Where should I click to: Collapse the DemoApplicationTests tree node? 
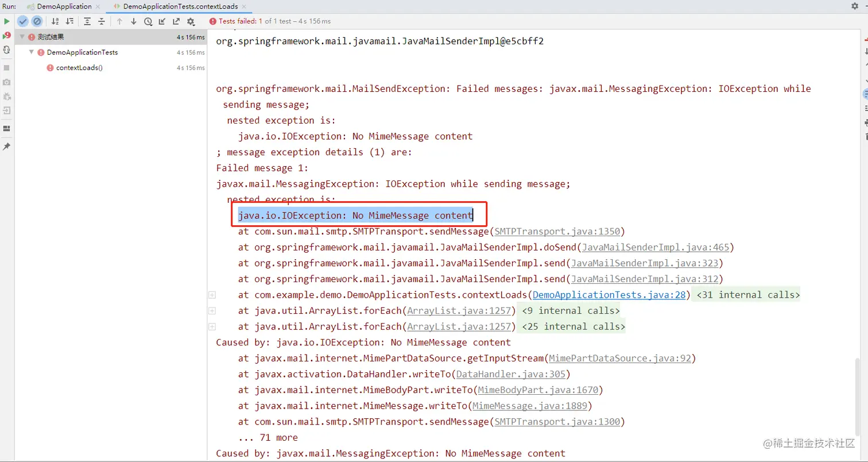[32, 52]
